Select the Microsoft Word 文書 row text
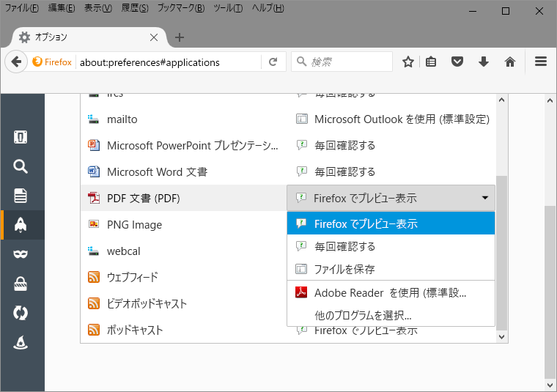Screen dimensions: 557x392 [158, 172]
